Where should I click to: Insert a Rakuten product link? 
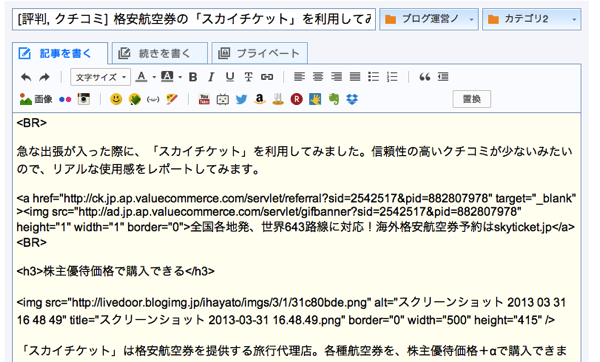coord(297,99)
